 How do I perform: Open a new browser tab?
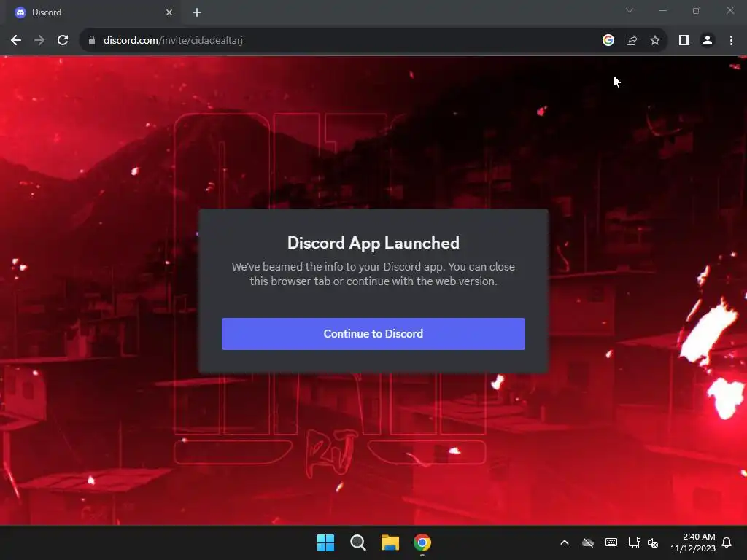197,12
